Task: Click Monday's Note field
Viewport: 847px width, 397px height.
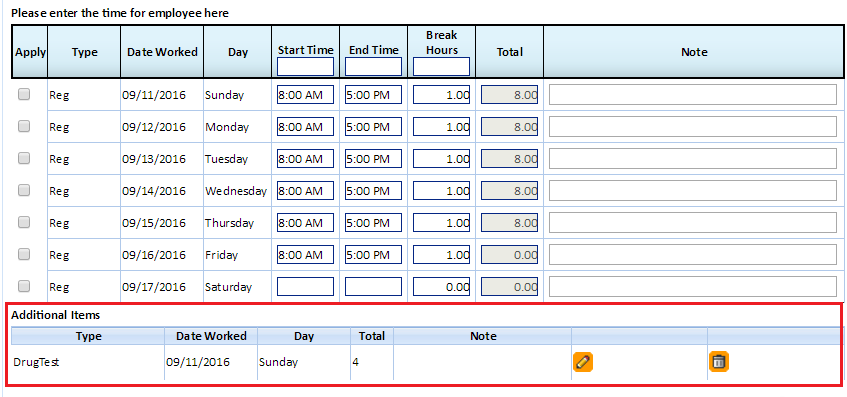Action: 693,126
